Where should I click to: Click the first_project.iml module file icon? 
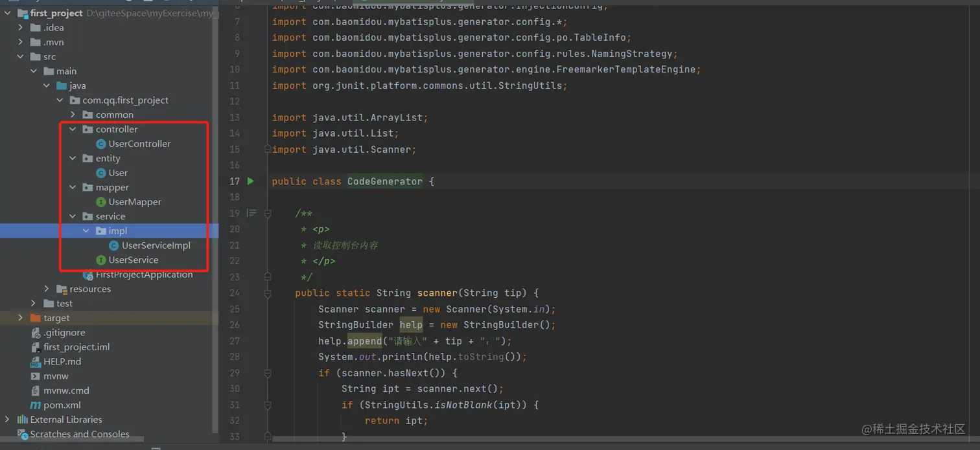(36, 347)
